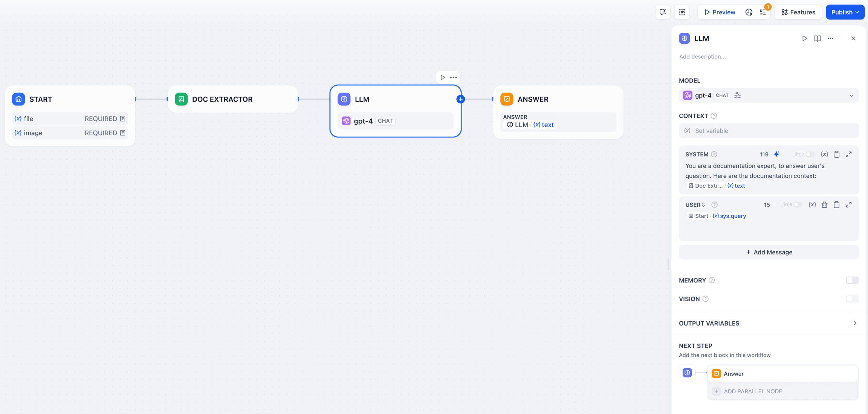Click the ellipsis menu icon on LLM node
Screen dimensions: 868x414
[453, 78]
